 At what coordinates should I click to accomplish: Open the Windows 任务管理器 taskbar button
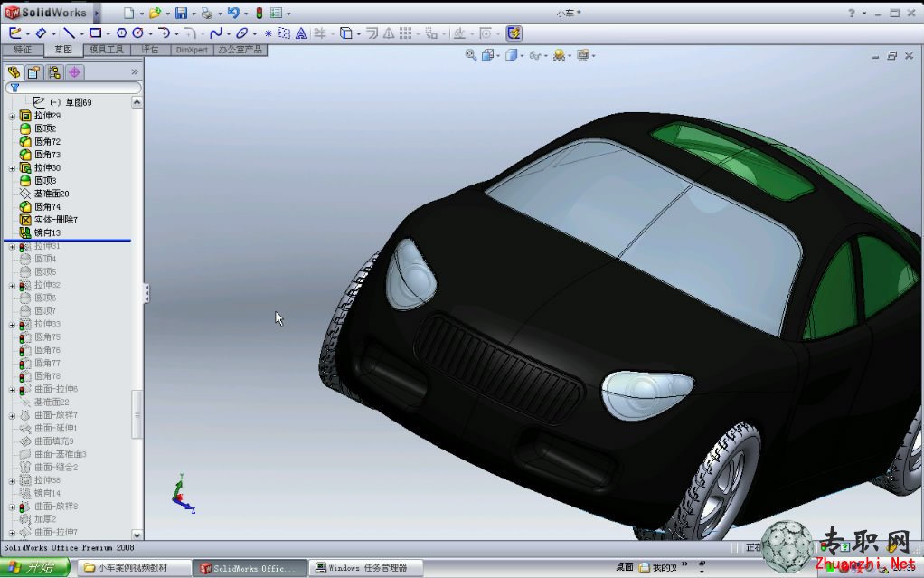366,568
